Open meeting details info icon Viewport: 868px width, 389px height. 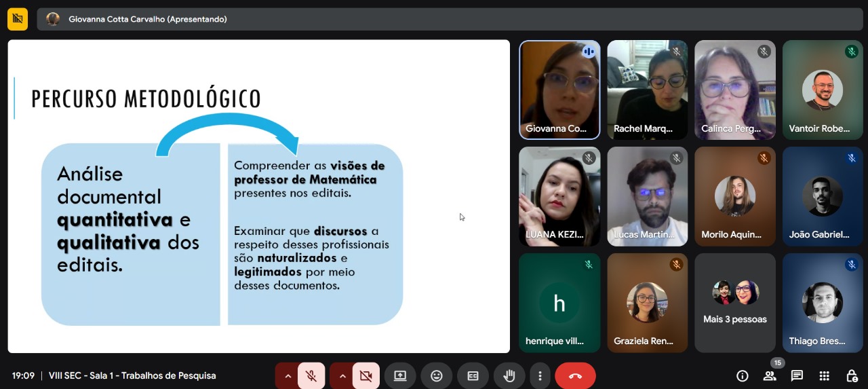click(743, 375)
